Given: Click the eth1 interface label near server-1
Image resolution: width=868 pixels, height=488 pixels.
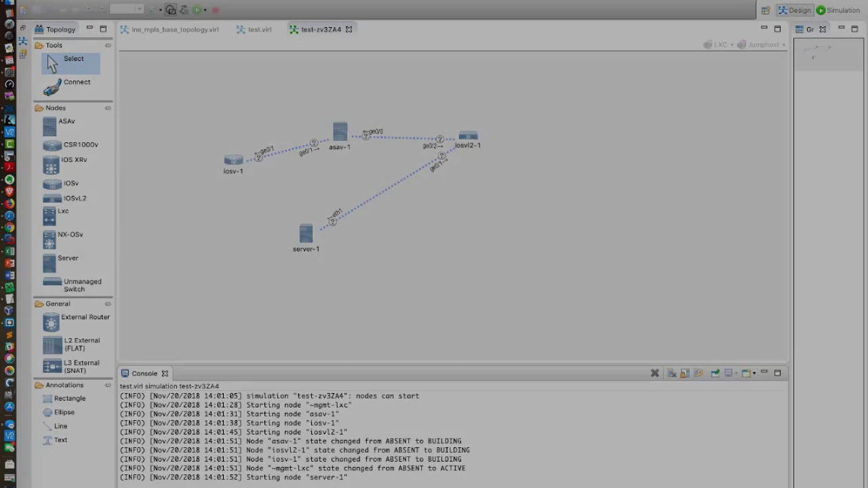Looking at the screenshot, I should (336, 214).
